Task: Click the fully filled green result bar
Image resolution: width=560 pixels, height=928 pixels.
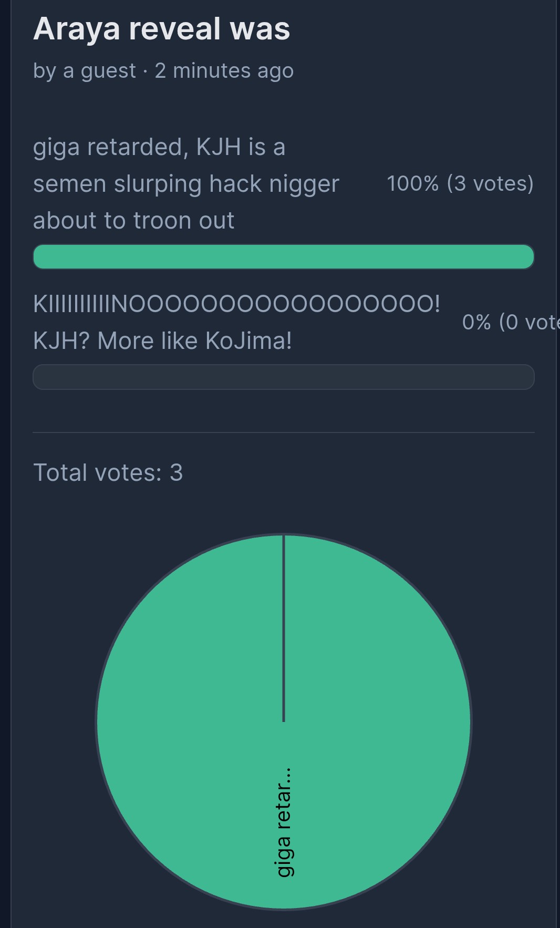Action: (284, 257)
